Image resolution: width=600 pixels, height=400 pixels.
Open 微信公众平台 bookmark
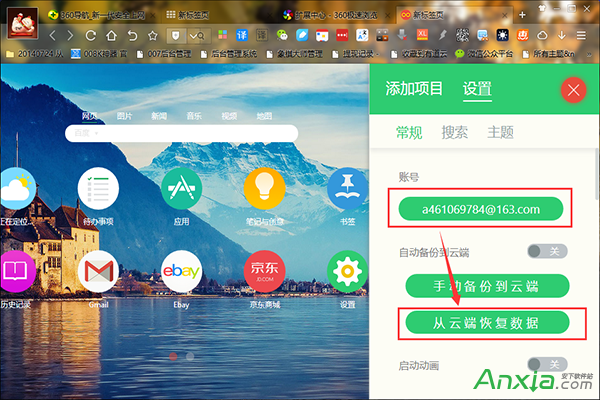click(x=484, y=54)
